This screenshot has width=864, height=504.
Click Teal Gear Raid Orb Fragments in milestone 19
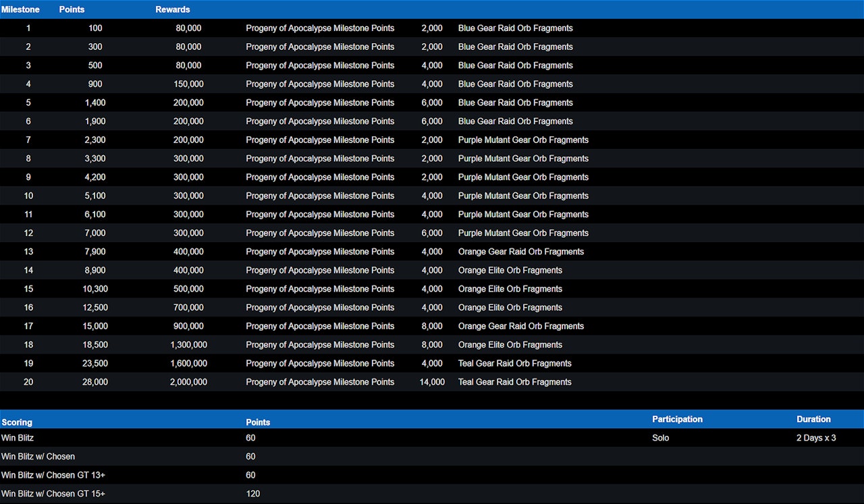pos(514,363)
